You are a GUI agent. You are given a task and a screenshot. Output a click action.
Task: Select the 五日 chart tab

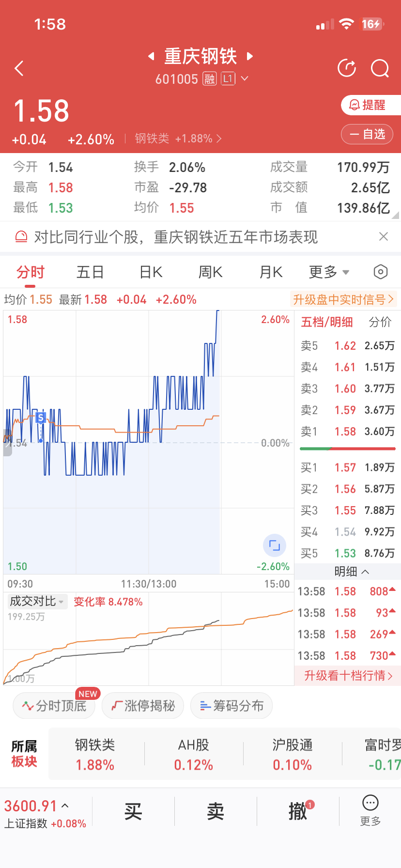(91, 272)
